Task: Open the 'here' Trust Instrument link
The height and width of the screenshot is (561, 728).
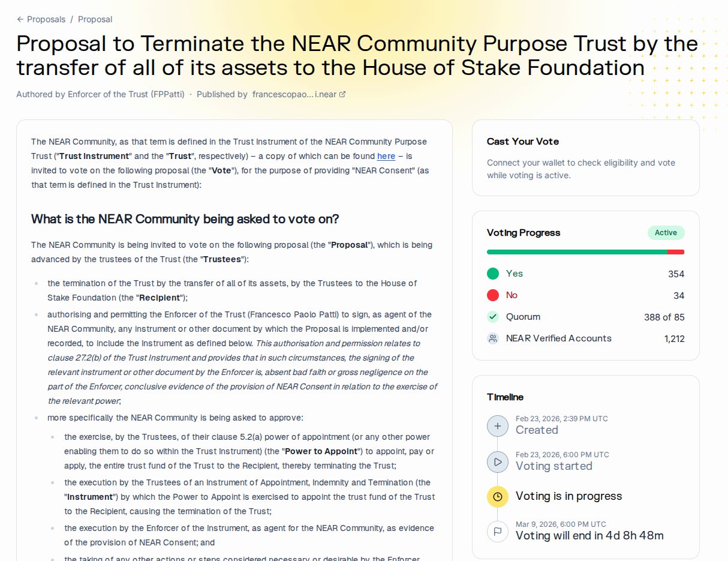Action: pos(386,156)
